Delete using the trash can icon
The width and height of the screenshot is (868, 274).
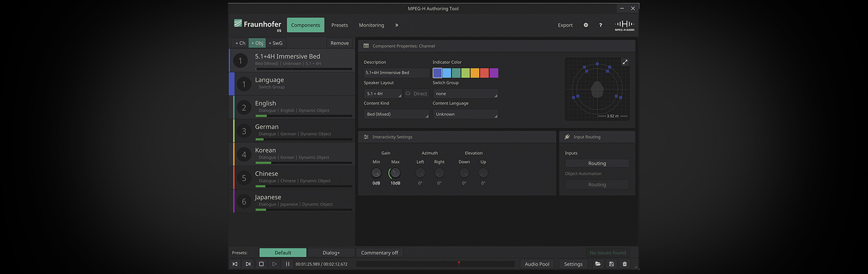coord(625,264)
